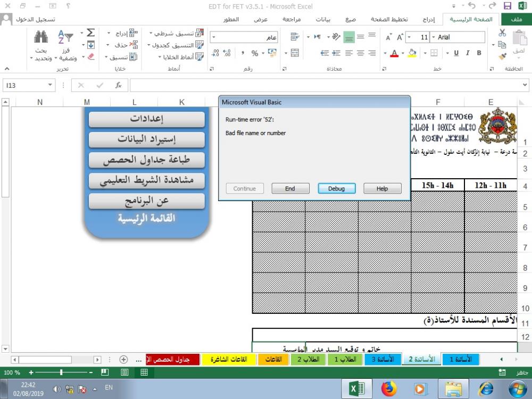The height and width of the screenshot is (399, 532).
Task: Open the Paste options arrow
Action: (519, 57)
